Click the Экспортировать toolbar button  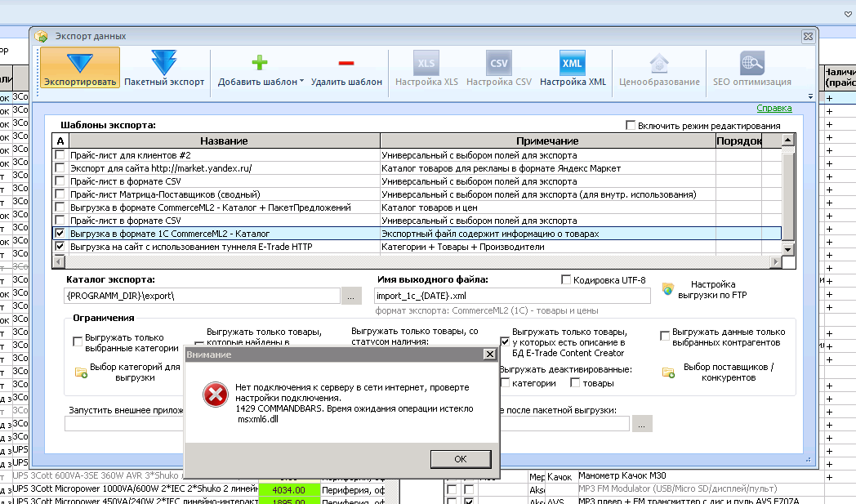tap(80, 68)
